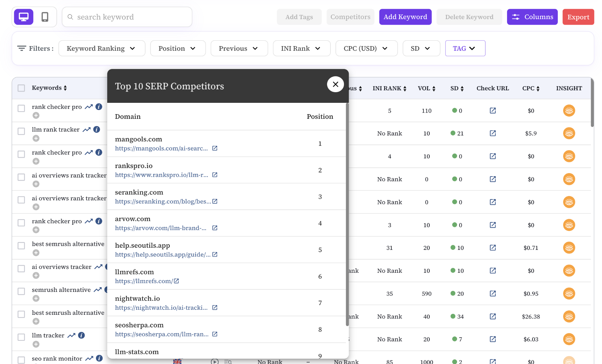Open external link for seranking.com URL
Image resolution: width=602 pixels, height=364 pixels.
tap(215, 201)
